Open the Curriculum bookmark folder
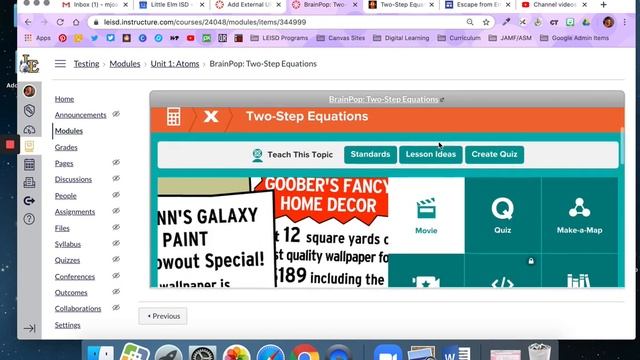 459,38
